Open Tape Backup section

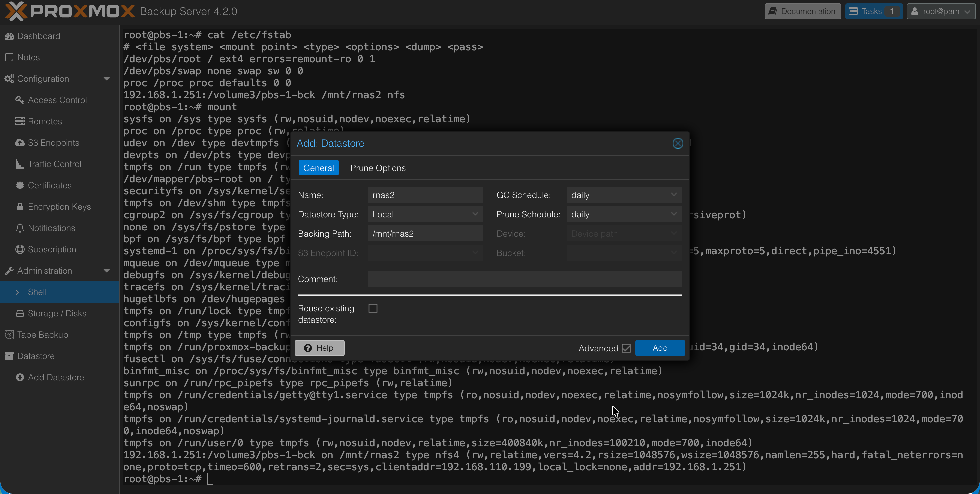point(60,335)
